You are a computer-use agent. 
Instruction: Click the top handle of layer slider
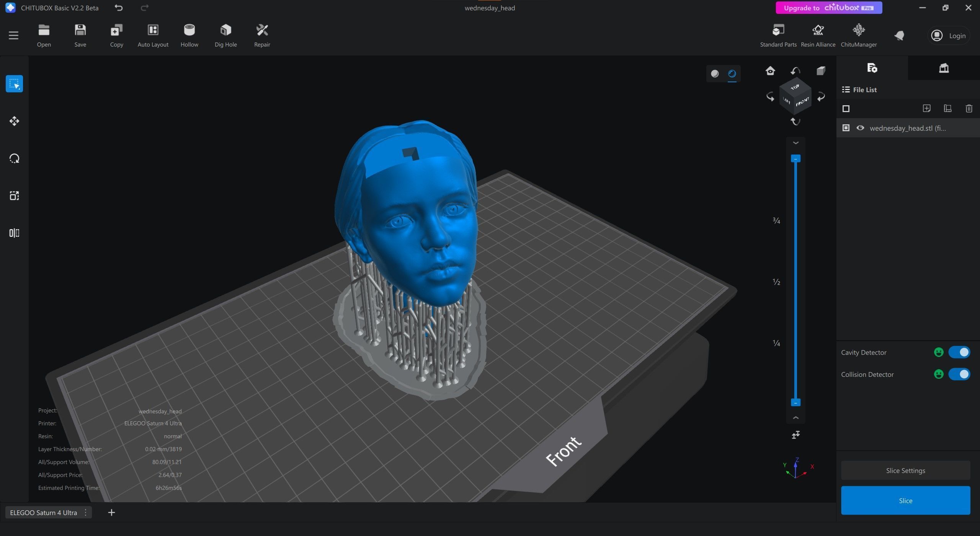(795, 158)
